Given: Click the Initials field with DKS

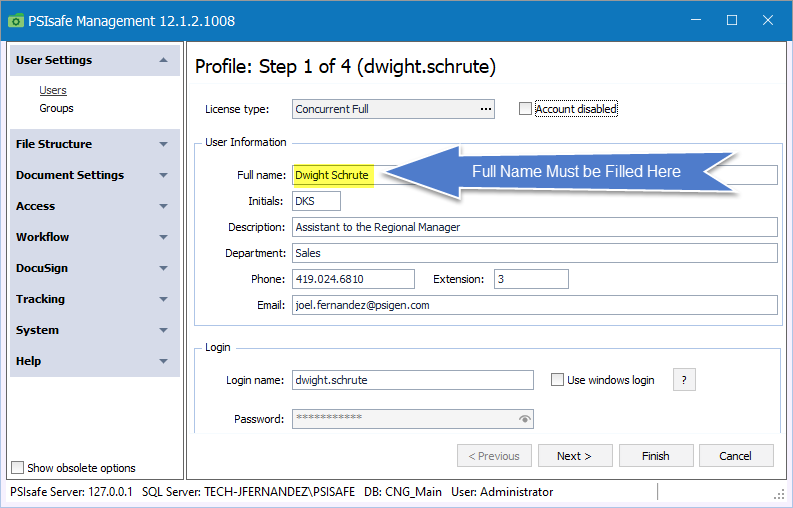Looking at the screenshot, I should (316, 201).
